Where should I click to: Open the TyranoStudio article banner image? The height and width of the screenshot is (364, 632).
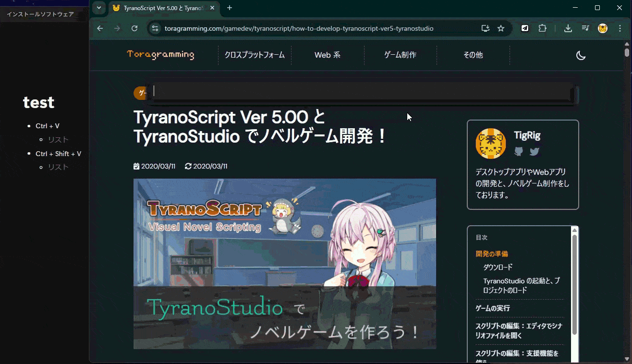pyautogui.click(x=285, y=264)
